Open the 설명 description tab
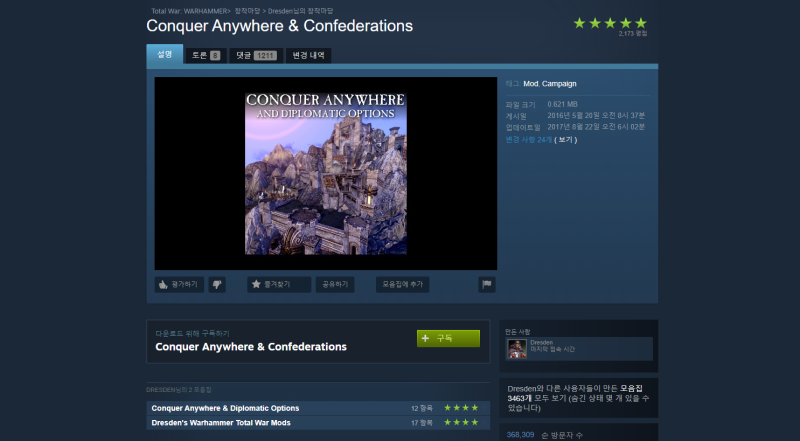The image size is (800, 441). (x=164, y=54)
